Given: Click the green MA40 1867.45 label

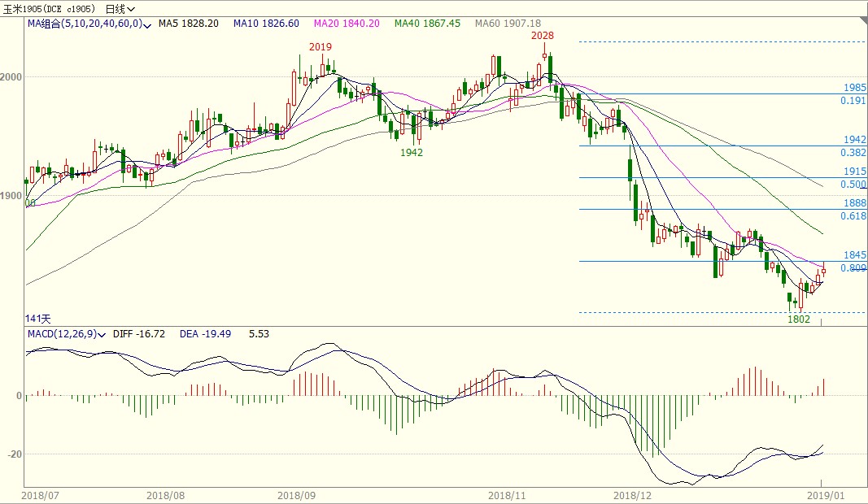Looking at the screenshot, I should pos(428,24).
